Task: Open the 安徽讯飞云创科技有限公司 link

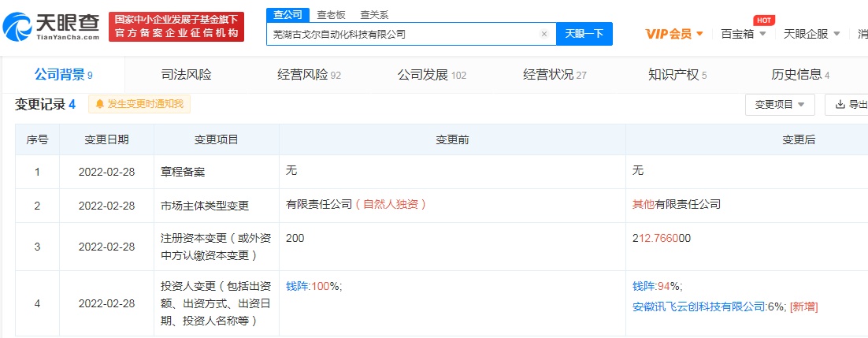Action: pyautogui.click(x=699, y=306)
